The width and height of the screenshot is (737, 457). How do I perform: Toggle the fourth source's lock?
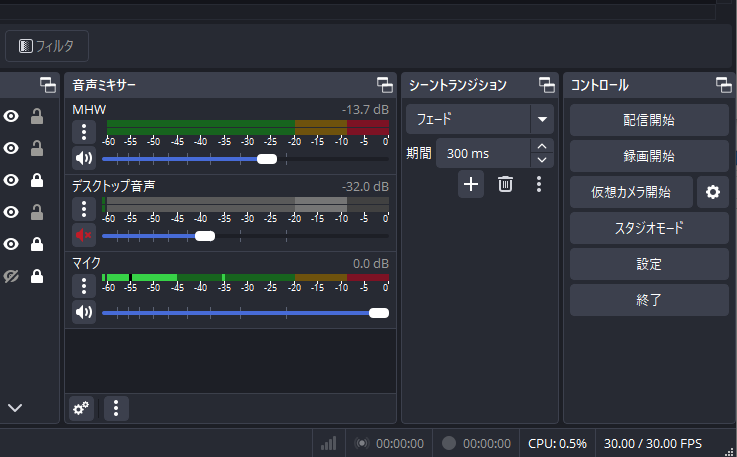point(37,212)
